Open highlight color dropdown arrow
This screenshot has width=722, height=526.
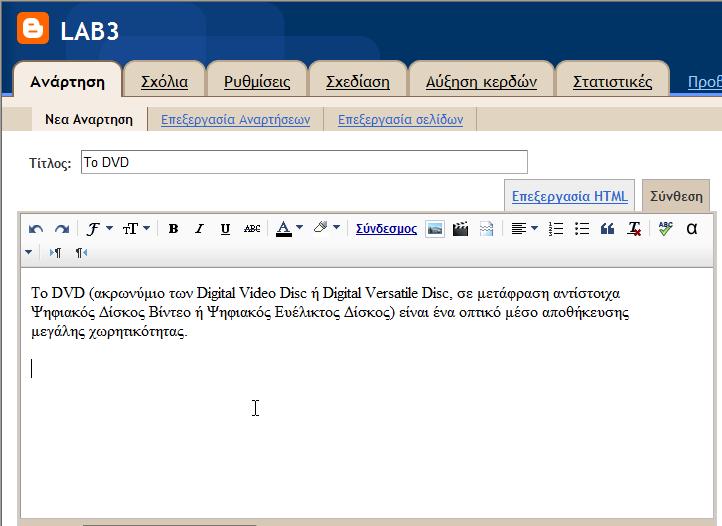click(337, 227)
